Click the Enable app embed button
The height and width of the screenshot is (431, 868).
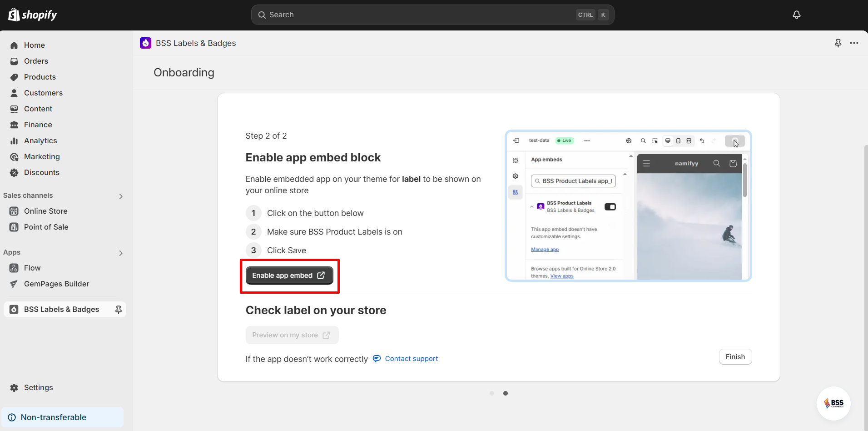[289, 275]
